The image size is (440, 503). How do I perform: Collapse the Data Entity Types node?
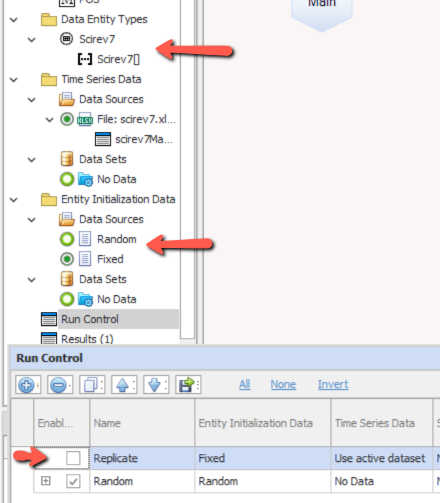(13, 20)
